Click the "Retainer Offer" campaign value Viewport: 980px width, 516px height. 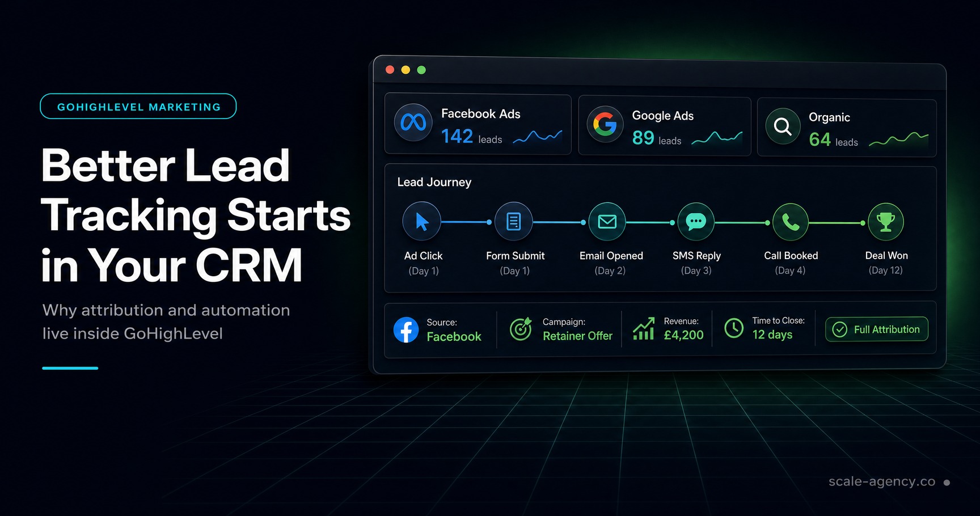coord(577,336)
